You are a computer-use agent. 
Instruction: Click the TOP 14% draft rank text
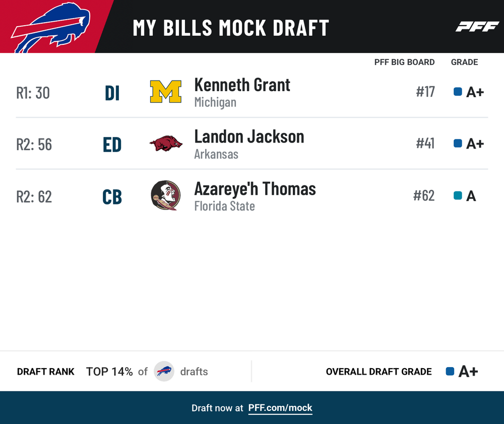click(109, 372)
